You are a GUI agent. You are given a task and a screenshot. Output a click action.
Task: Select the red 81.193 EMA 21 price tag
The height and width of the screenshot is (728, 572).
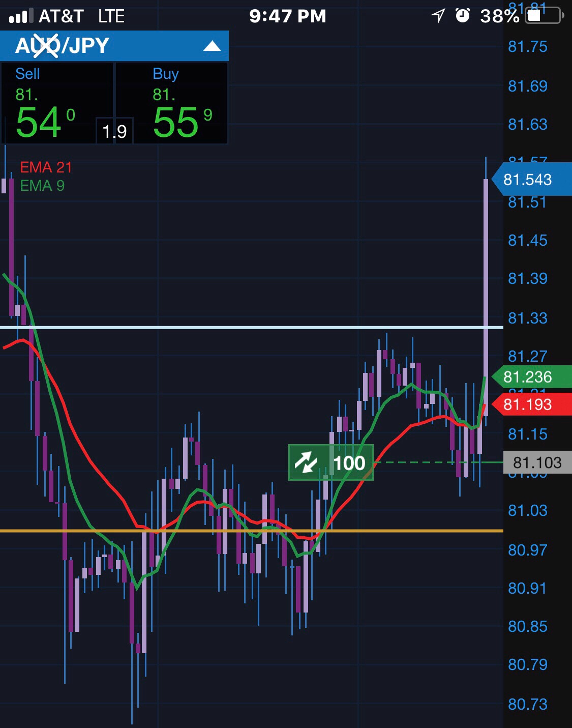click(x=532, y=404)
